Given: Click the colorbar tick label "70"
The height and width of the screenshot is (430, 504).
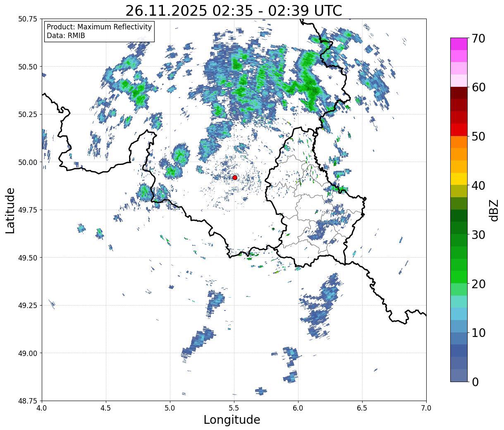Looking at the screenshot, I should click(x=478, y=38).
